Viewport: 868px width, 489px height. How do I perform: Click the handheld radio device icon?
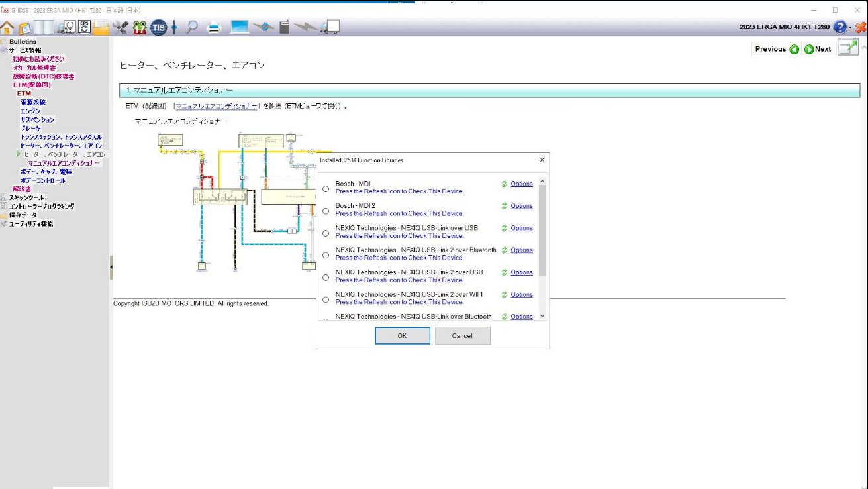(x=285, y=27)
